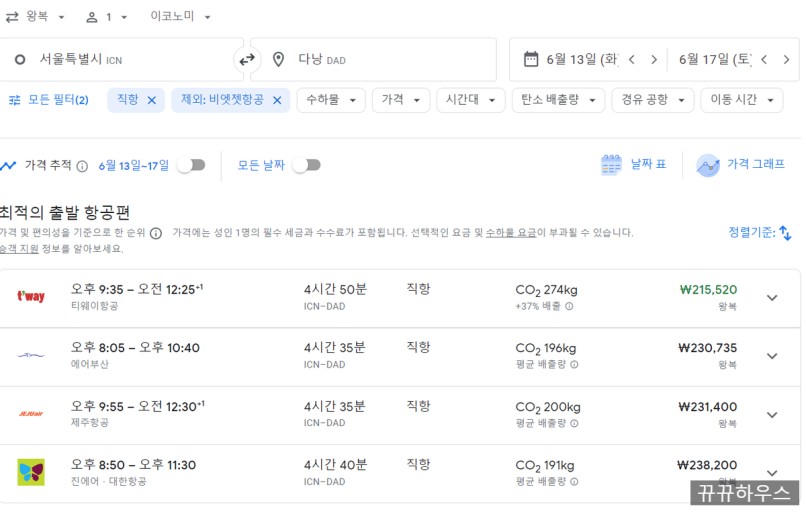Click the 에어부산 airline logo
The image size is (806, 512).
tap(31, 355)
